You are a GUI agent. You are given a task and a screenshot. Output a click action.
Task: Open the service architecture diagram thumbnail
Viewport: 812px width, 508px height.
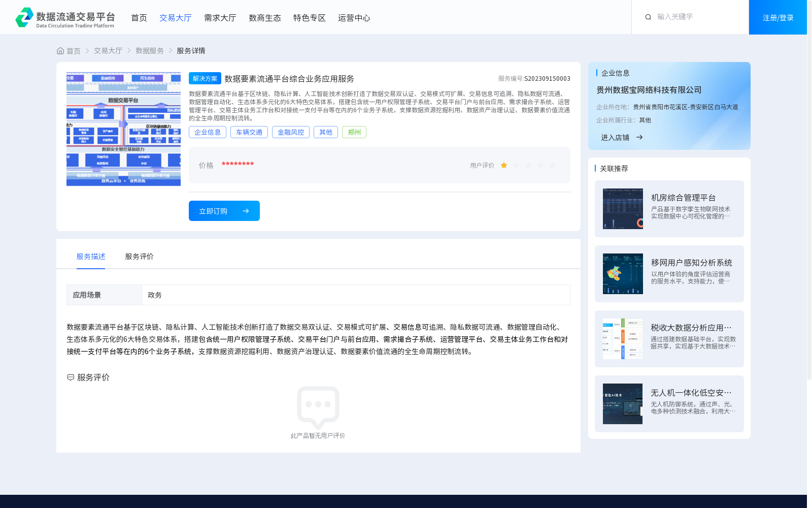pyautogui.click(x=123, y=129)
